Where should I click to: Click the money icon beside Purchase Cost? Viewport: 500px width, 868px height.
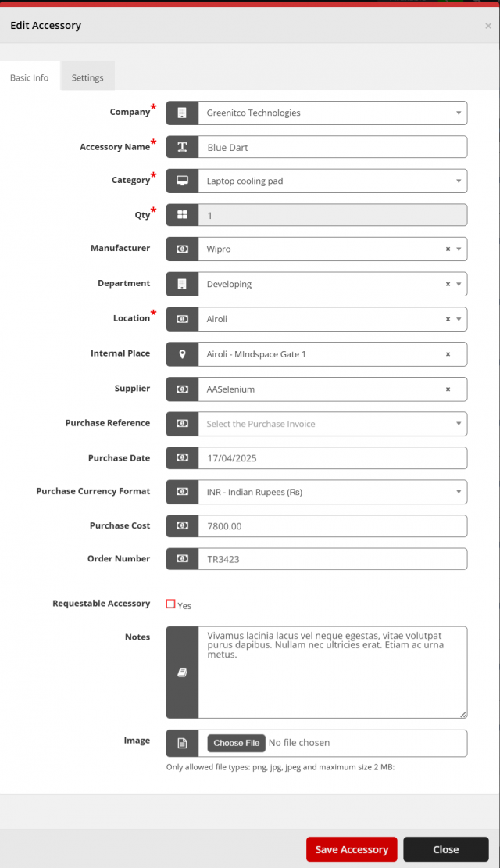click(182, 526)
